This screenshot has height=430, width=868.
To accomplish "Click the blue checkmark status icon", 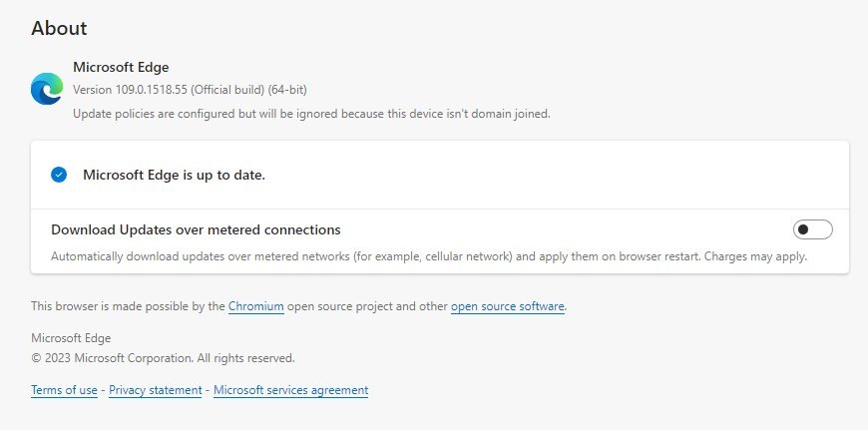I will (59, 175).
